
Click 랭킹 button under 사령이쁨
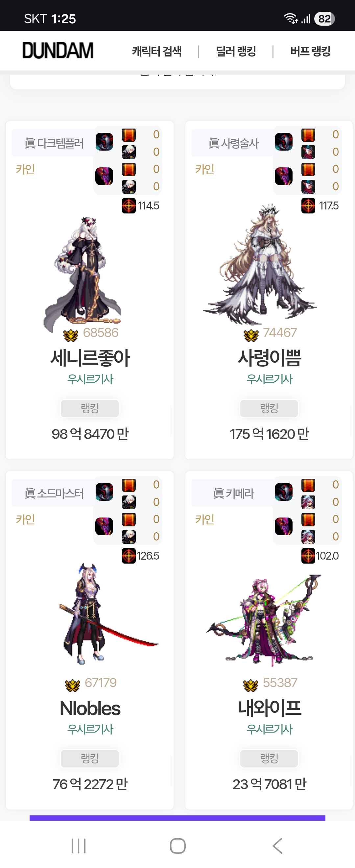tap(269, 408)
